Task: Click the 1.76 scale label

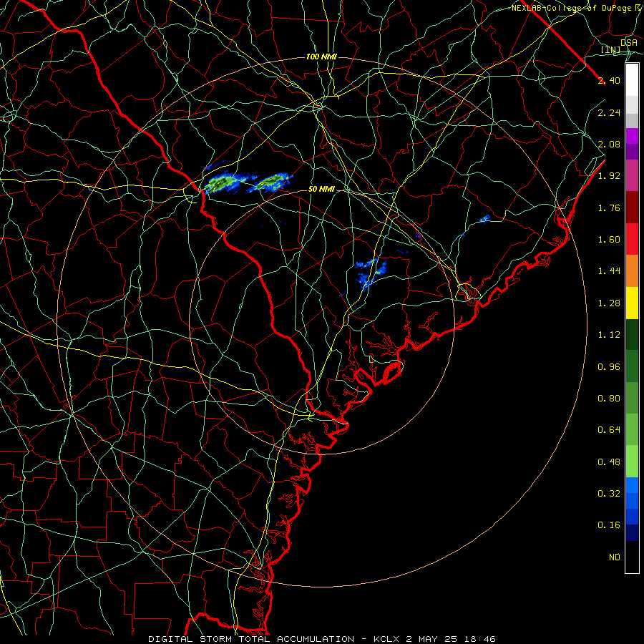Action: [x=609, y=208]
